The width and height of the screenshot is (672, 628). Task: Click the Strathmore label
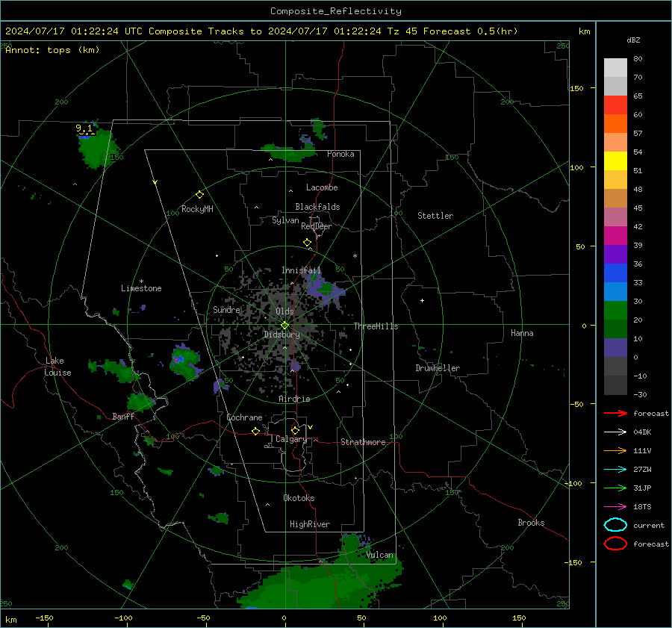point(363,442)
